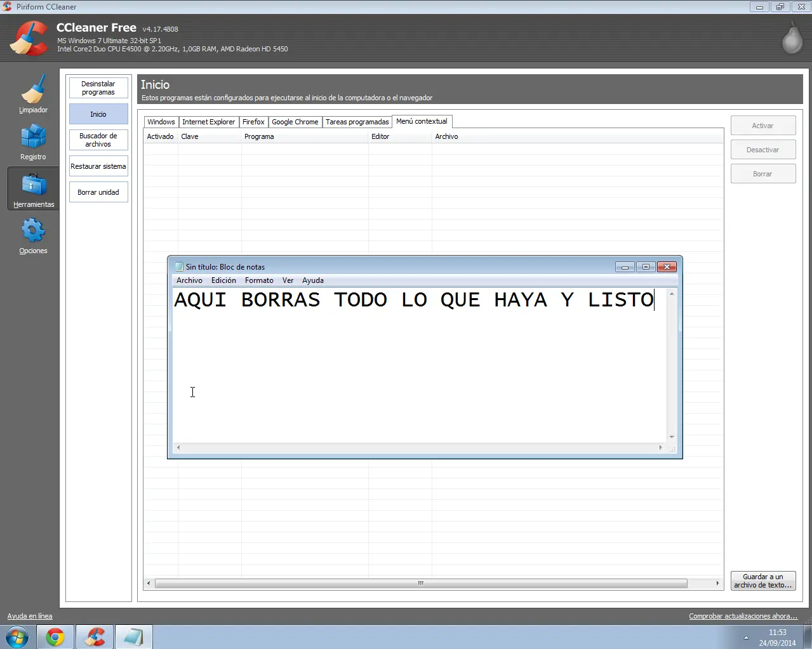The image size is (812, 649).
Task: Sort by the Archivo column header
Action: coord(578,136)
